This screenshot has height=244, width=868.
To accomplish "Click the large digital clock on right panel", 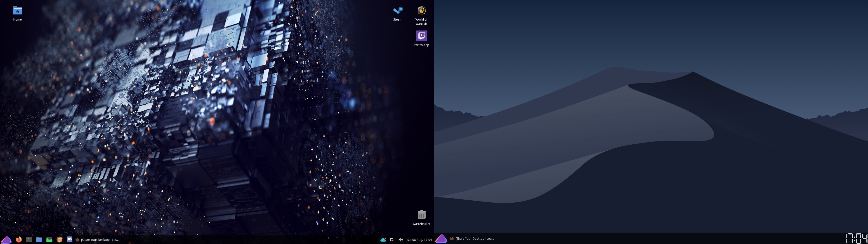I will [x=856, y=238].
